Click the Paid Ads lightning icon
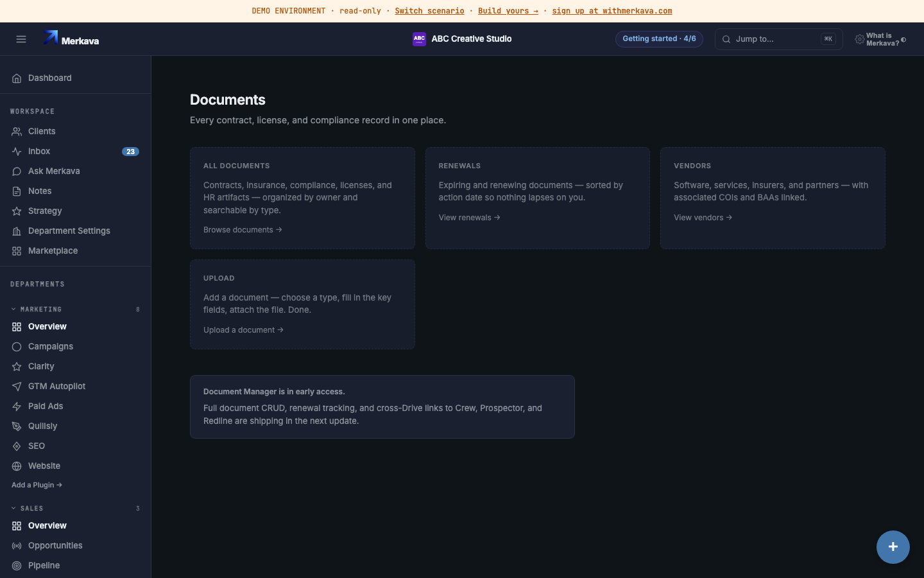 coord(17,407)
